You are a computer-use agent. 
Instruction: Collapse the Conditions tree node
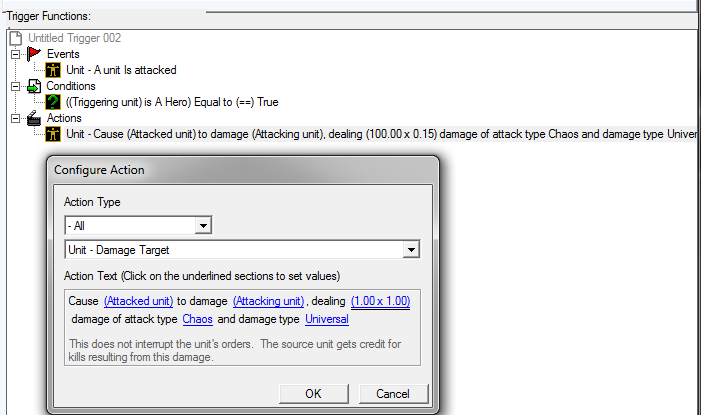tap(16, 86)
